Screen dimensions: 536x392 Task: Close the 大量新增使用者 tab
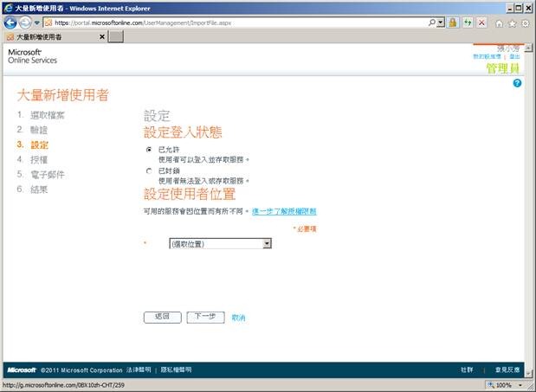102,36
